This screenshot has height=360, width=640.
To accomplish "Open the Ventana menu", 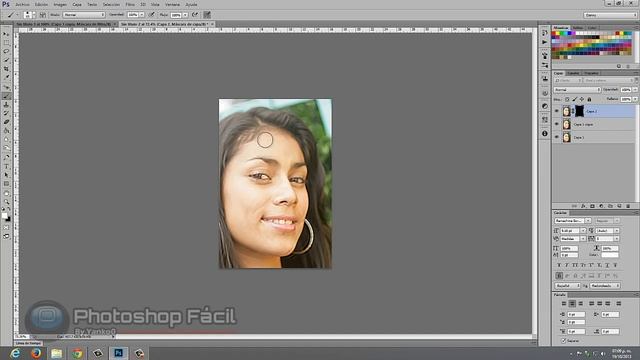I will pyautogui.click(x=172, y=4).
